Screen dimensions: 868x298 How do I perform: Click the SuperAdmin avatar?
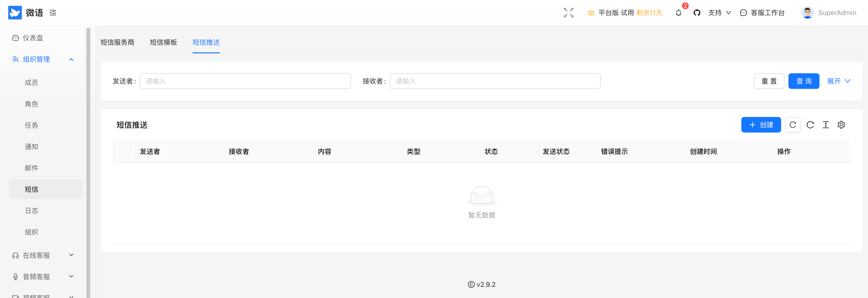[807, 13]
